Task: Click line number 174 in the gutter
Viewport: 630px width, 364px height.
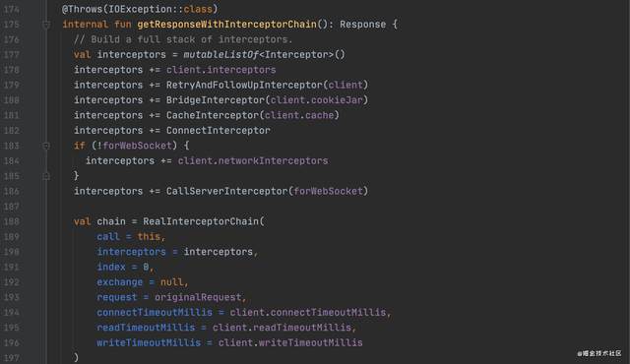Action: pyautogui.click(x=11, y=9)
